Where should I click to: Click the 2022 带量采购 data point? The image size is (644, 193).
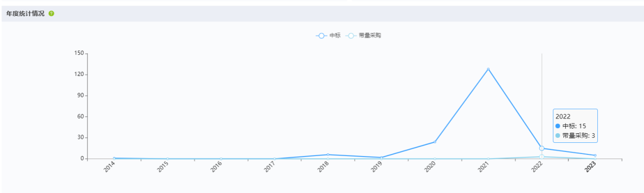541,157
